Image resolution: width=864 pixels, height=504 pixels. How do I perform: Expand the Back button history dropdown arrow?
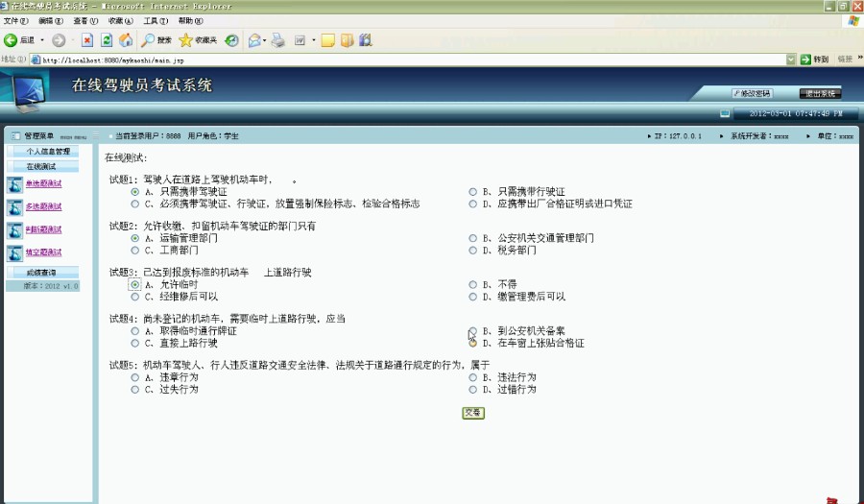coord(42,40)
